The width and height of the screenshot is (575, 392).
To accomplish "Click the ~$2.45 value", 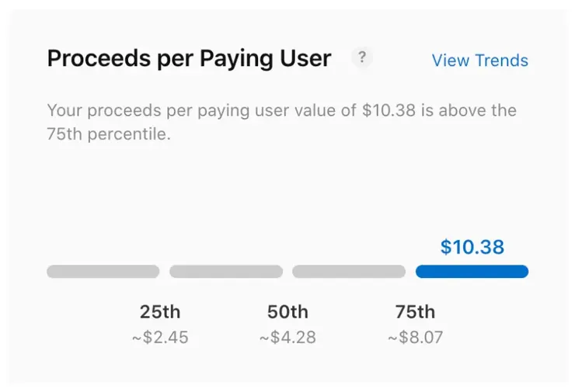I will click(160, 338).
